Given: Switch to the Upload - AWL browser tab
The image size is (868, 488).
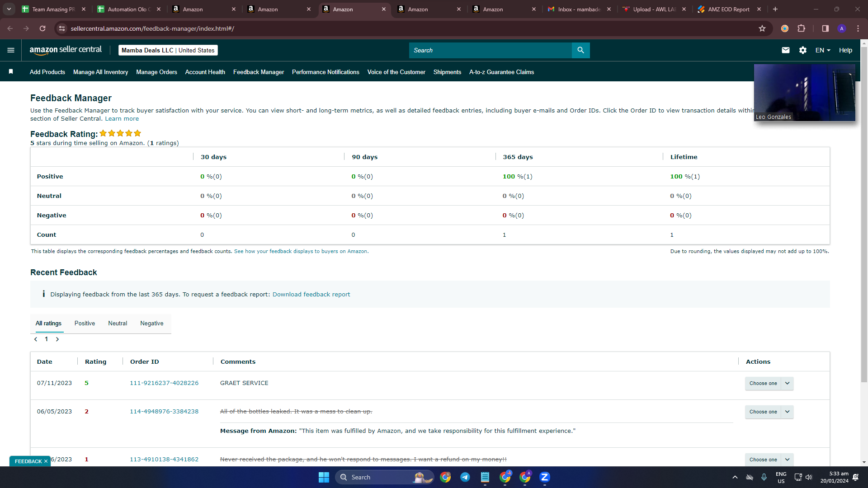Looking at the screenshot, I should [654, 9].
